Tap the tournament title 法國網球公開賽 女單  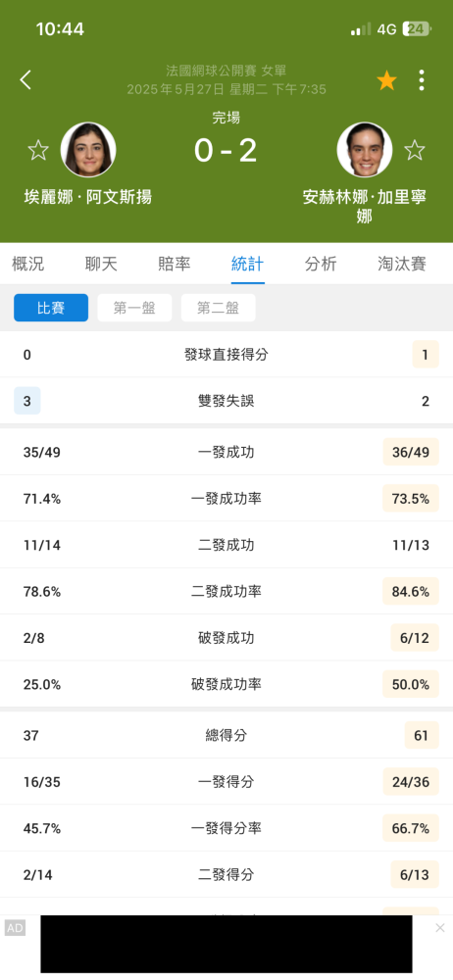pos(226,71)
